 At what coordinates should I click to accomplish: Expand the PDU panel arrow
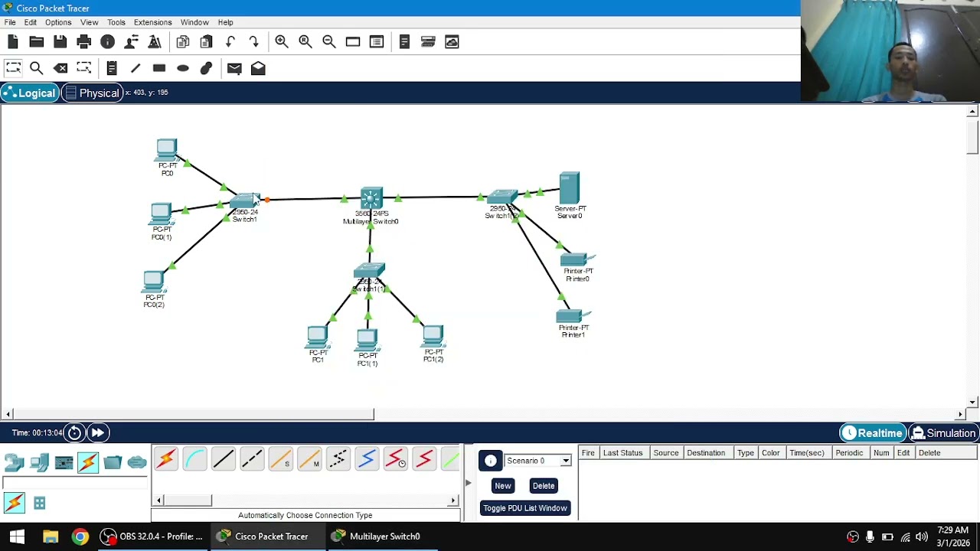point(468,483)
